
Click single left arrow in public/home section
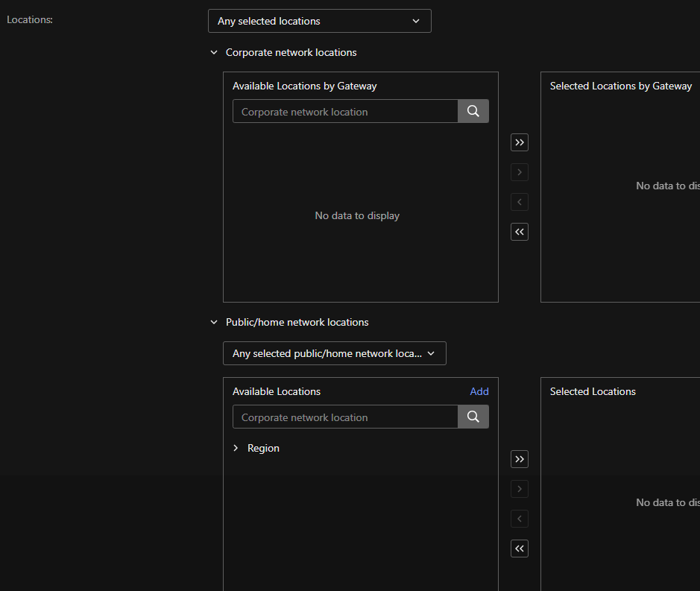(x=520, y=519)
